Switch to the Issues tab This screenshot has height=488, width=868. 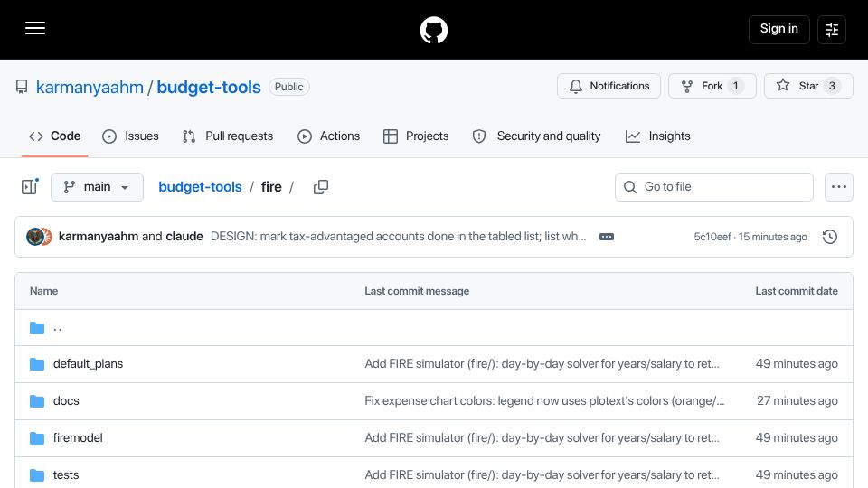point(130,136)
